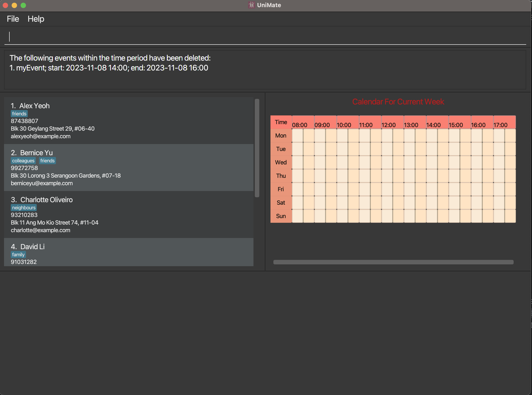Click the Thu row label
This screenshot has width=532, height=395.
coord(281,176)
